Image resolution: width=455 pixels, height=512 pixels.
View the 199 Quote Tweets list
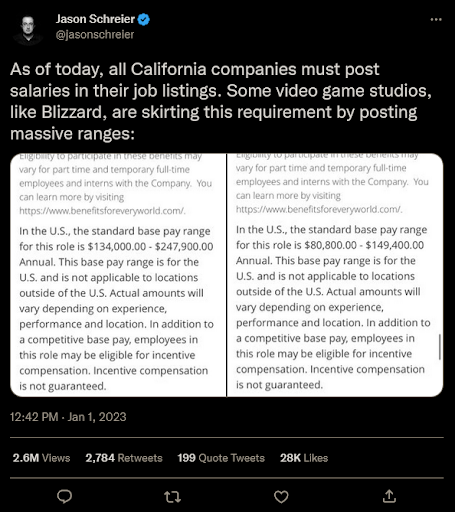(x=221, y=458)
